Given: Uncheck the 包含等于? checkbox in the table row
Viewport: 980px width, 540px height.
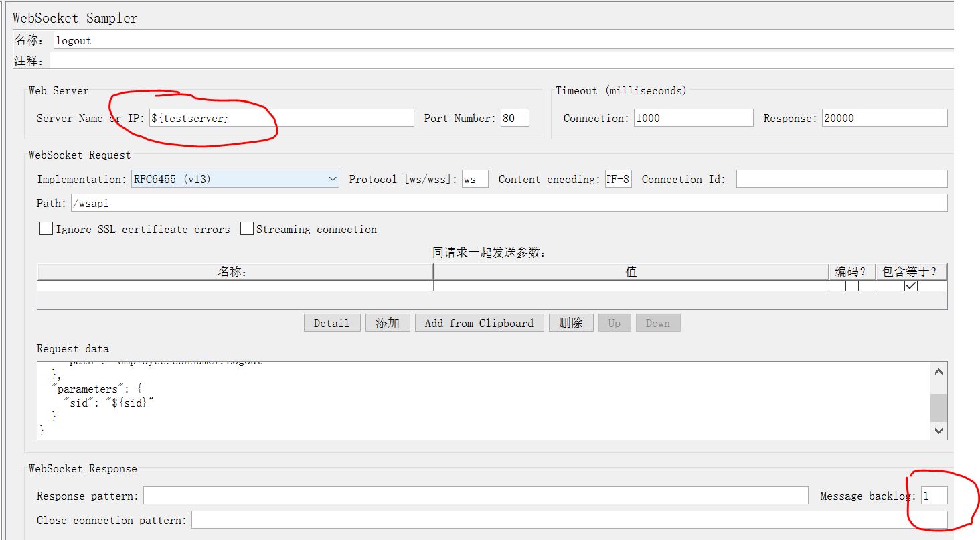Looking at the screenshot, I should [910, 286].
